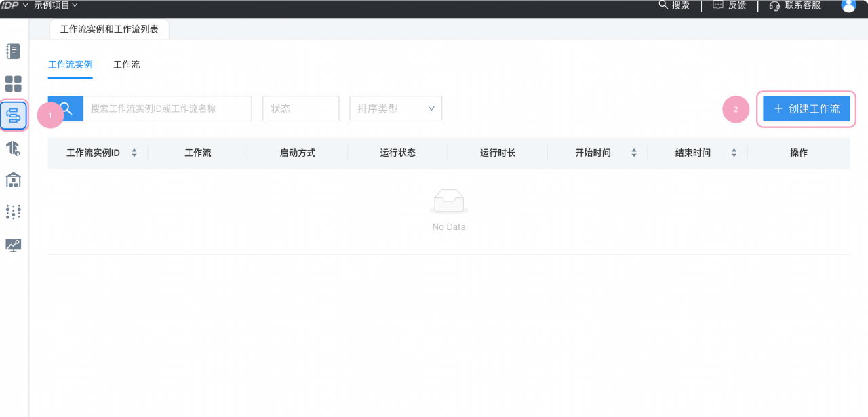Screen dimensions: 868x417
Task: Select the workflow icon in sidebar
Action: 14,116
